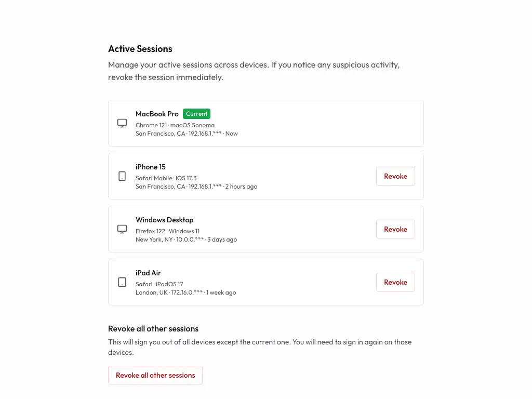This screenshot has height=399, width=532.
Task: Select the iPad Air device name
Action: pyautogui.click(x=149, y=273)
